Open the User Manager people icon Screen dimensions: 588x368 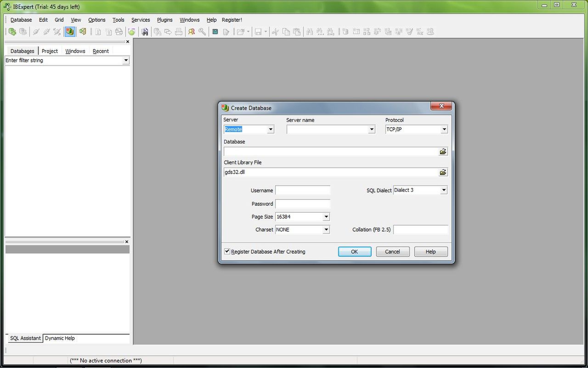191,32
